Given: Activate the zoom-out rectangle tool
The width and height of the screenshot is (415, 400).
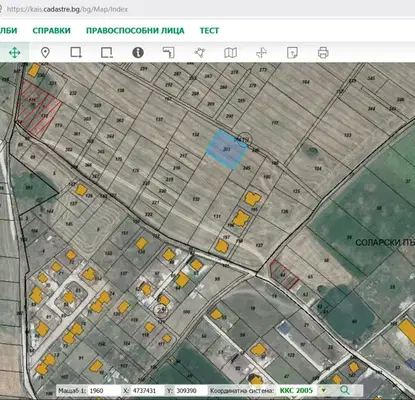Looking at the screenshot, I should pyautogui.click(x=107, y=52).
